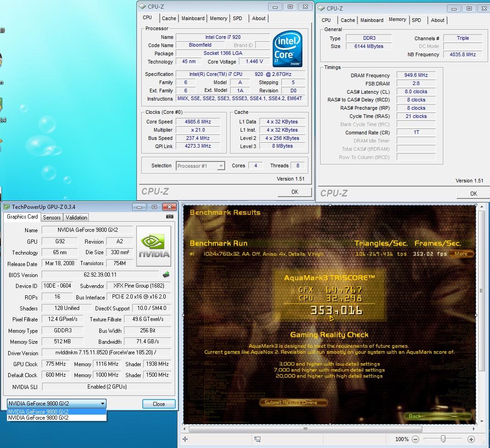The height and width of the screenshot is (448, 490).
Task: Click the memory Size value 6144 MBytes
Action: point(369,46)
